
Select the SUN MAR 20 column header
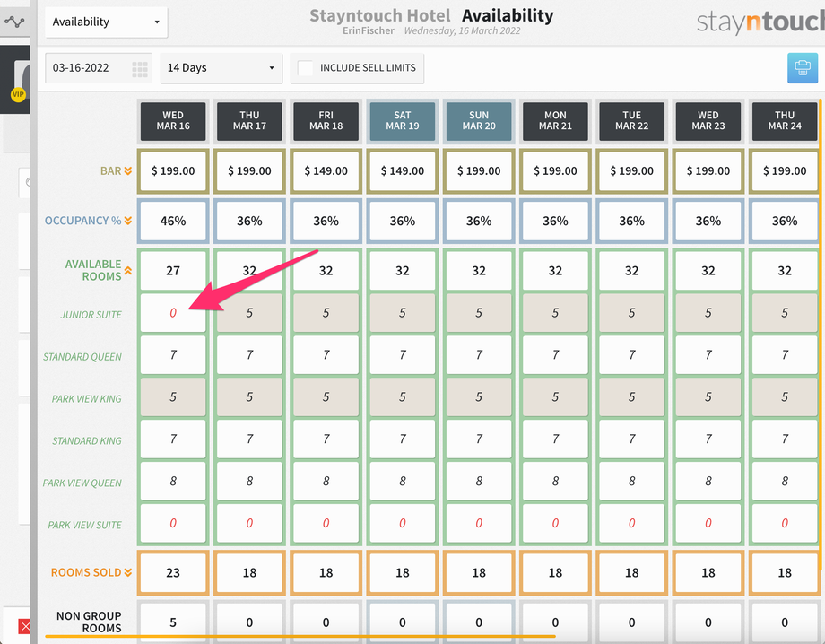[x=479, y=121]
